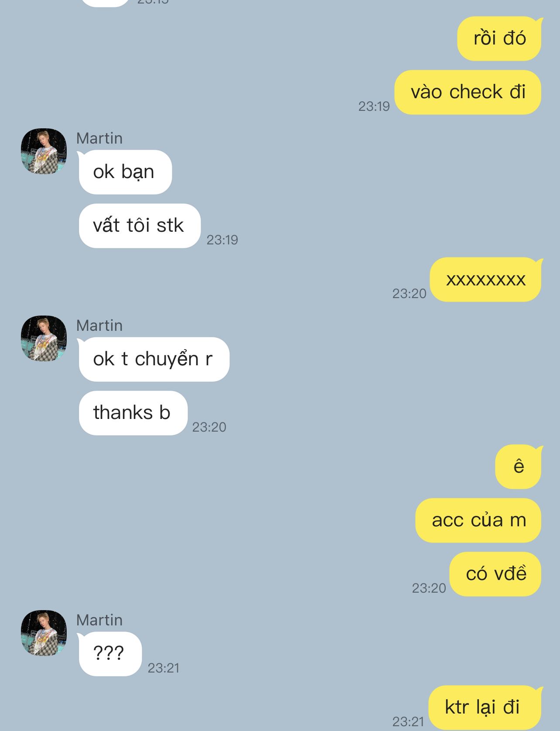Select the 'ok bạn' message bubble
The height and width of the screenshot is (731, 560).
[125, 172]
